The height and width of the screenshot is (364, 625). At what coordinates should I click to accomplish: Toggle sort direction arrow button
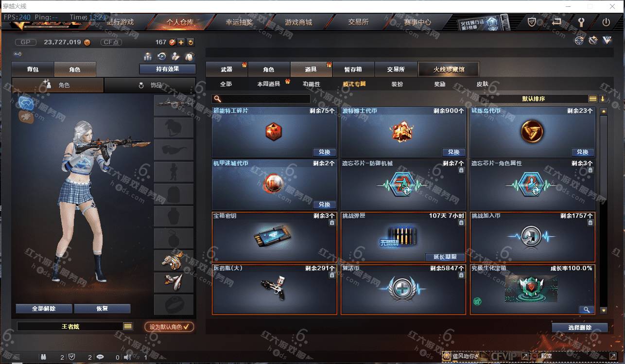(x=603, y=99)
